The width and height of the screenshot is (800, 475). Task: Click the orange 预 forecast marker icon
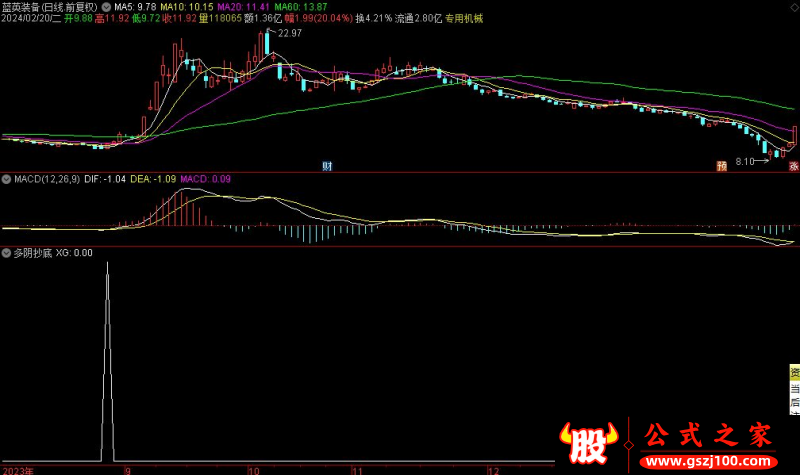point(719,165)
